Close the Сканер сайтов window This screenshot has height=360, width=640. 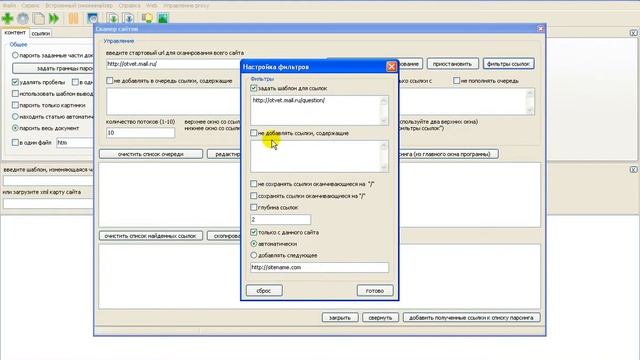[540, 29]
